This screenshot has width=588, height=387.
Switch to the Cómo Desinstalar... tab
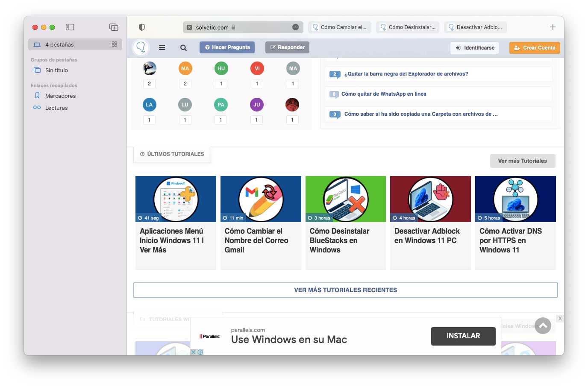[x=408, y=27]
